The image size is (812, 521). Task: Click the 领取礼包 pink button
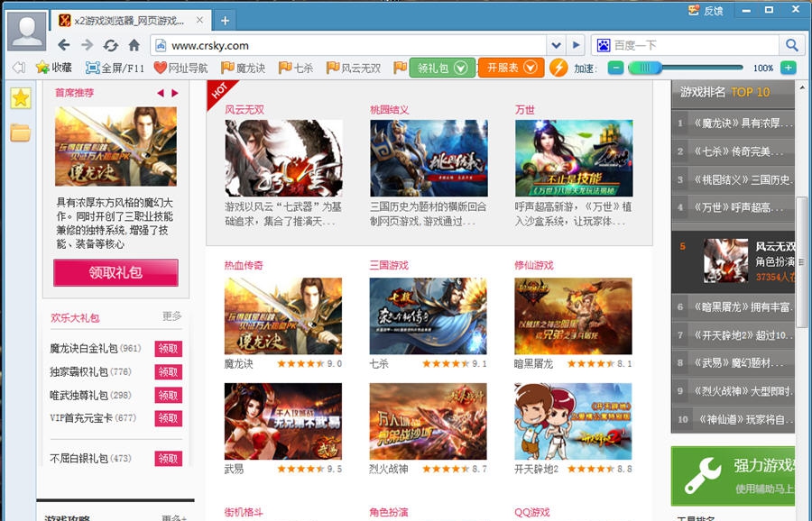click(115, 272)
